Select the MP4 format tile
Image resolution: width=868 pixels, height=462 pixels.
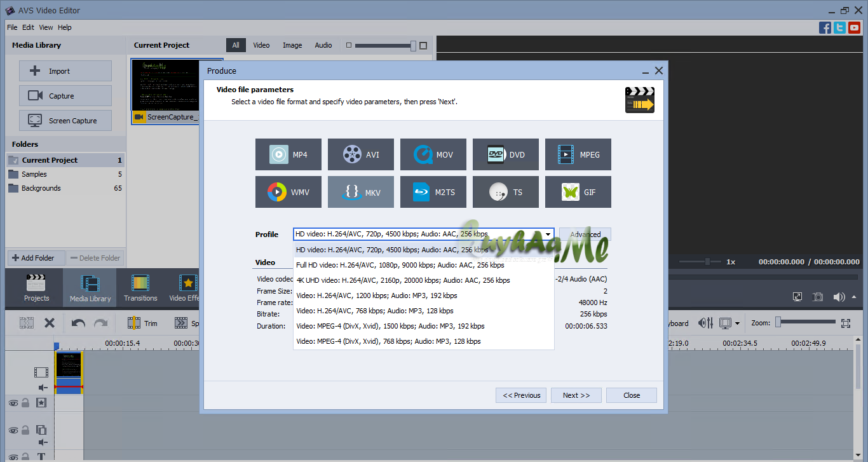pos(288,154)
